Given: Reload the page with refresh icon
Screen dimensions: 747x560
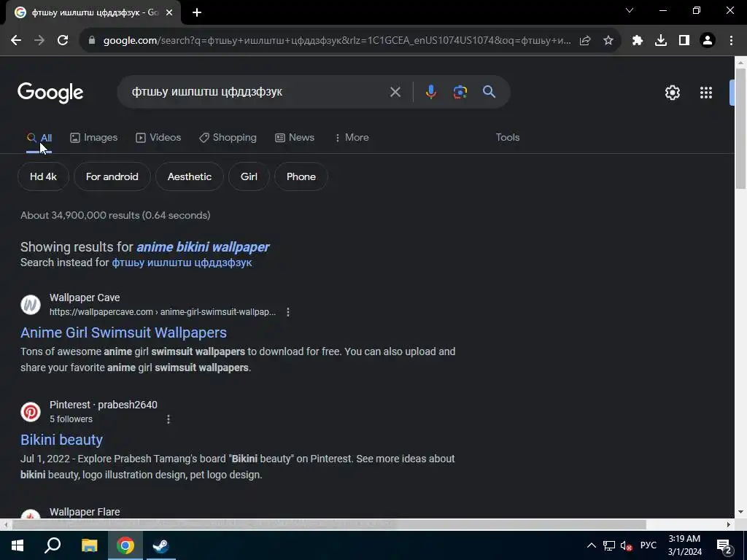Looking at the screenshot, I should click(x=63, y=41).
